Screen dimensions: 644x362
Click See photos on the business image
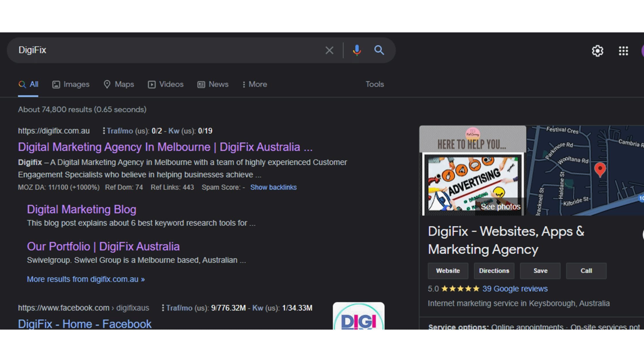pyautogui.click(x=501, y=206)
